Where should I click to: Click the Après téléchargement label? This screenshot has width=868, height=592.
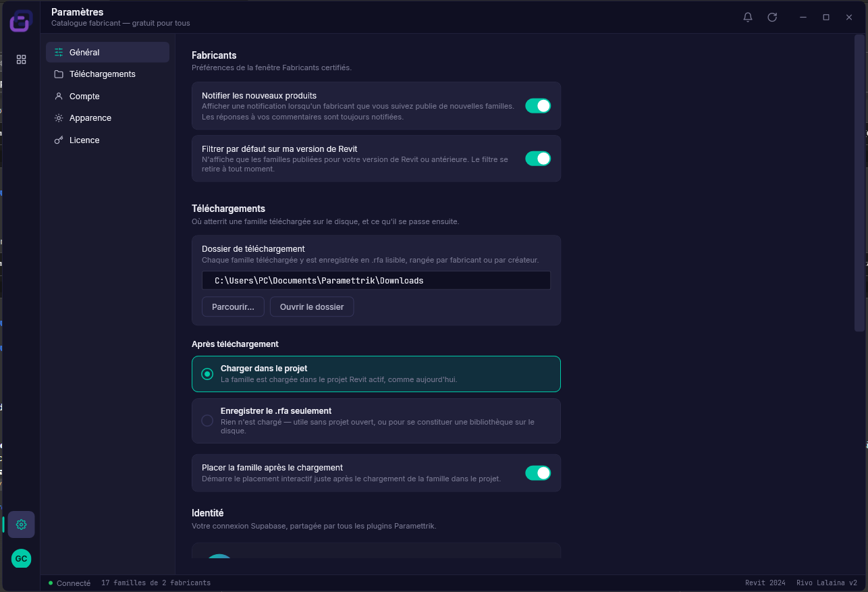click(235, 344)
